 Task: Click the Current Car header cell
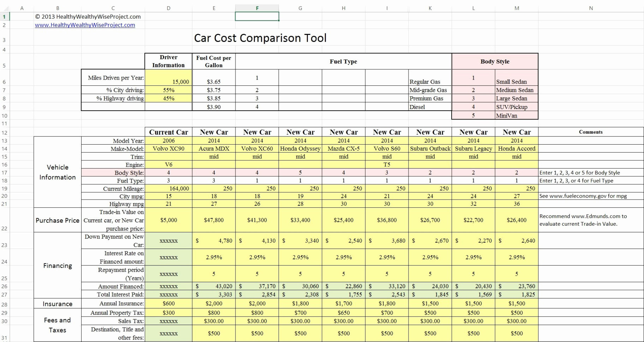click(168, 132)
